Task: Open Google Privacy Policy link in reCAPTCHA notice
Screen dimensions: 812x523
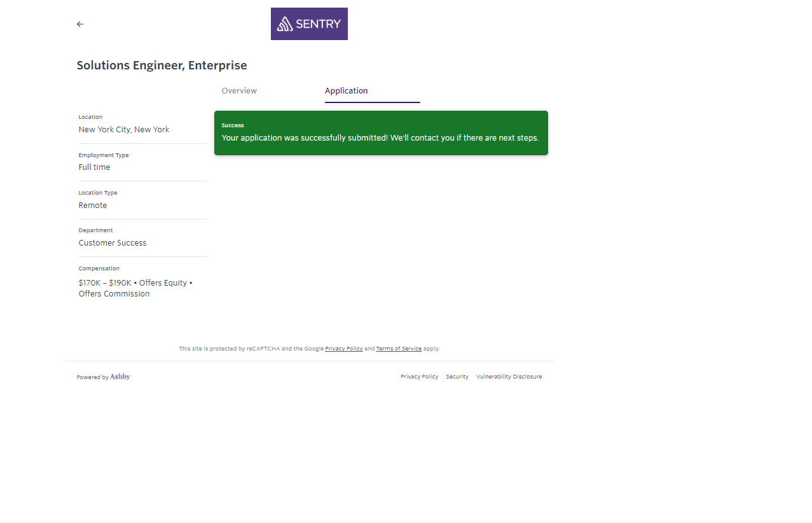Action: click(343, 349)
